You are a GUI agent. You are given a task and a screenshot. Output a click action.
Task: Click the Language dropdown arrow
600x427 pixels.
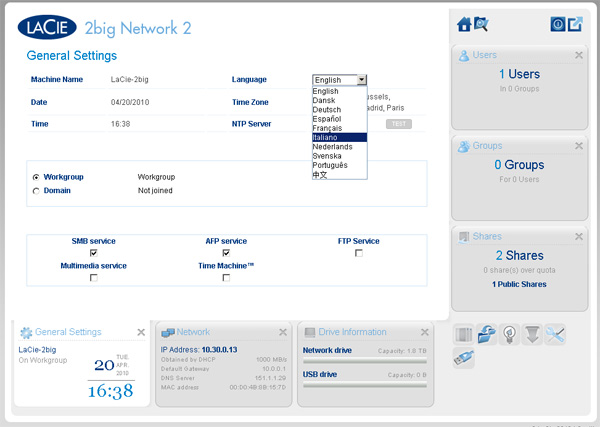(x=361, y=80)
